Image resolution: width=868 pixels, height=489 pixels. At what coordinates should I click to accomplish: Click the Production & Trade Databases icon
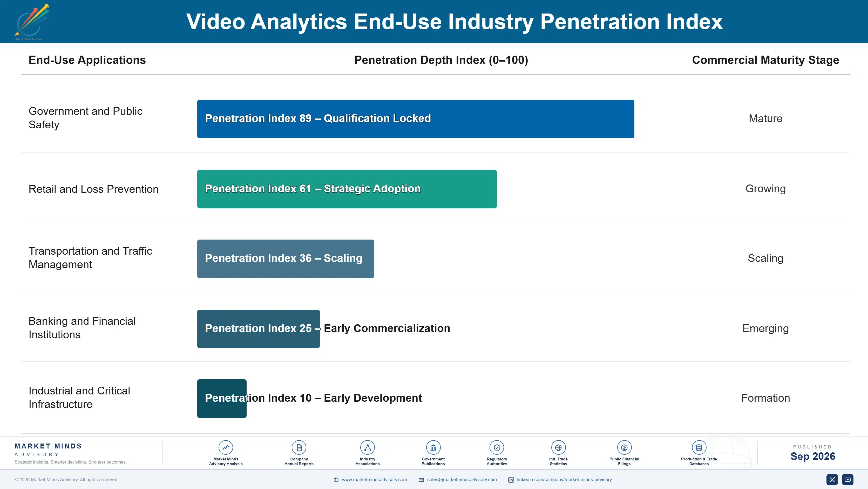699,447
